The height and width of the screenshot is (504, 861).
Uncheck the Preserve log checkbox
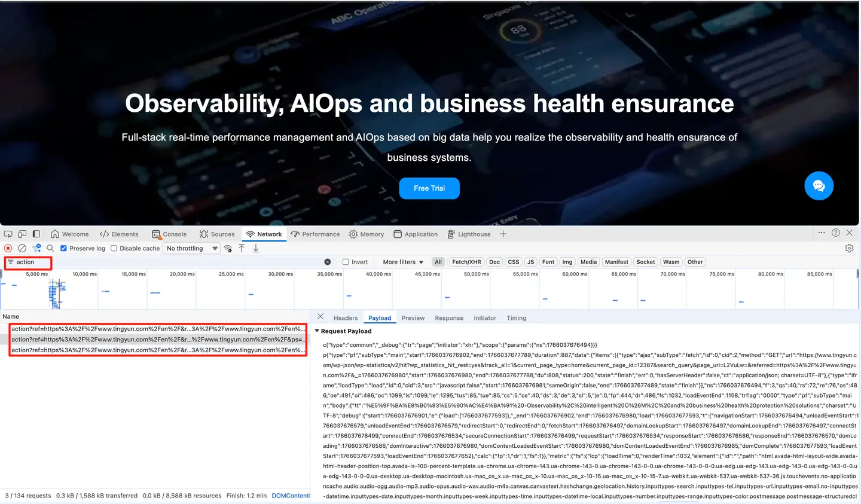coord(64,249)
